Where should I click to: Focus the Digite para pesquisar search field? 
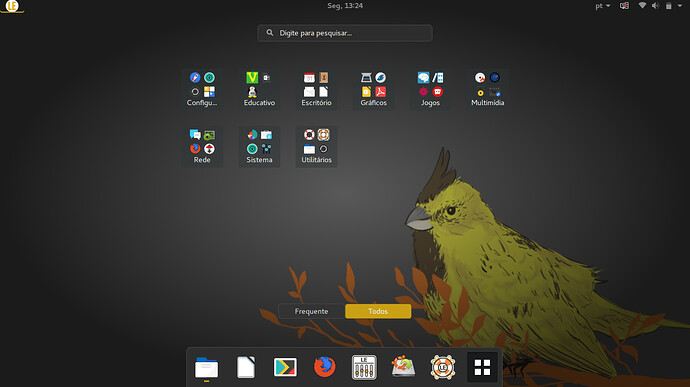[x=345, y=33]
